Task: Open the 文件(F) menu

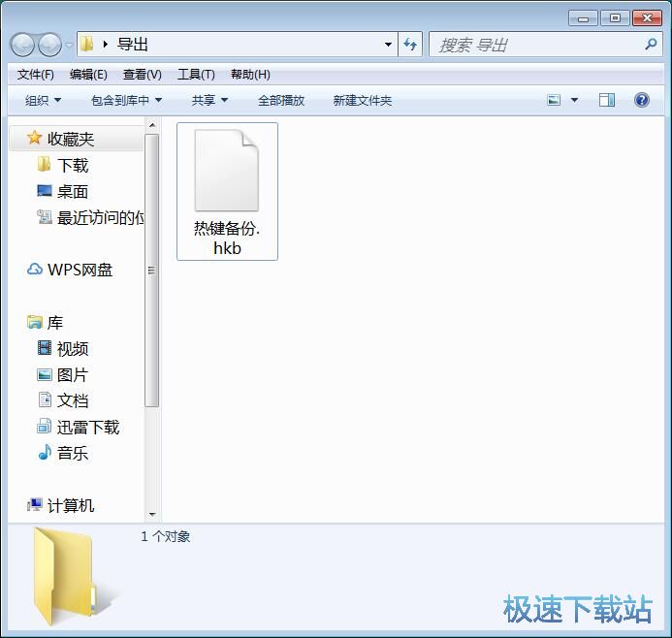Action: [x=36, y=75]
